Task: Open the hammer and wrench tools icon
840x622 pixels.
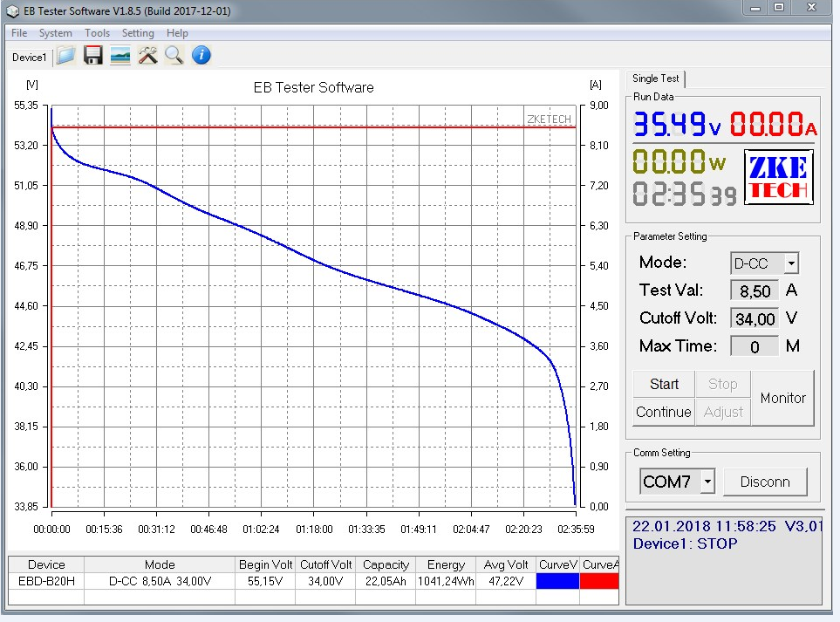Action: 147,56
